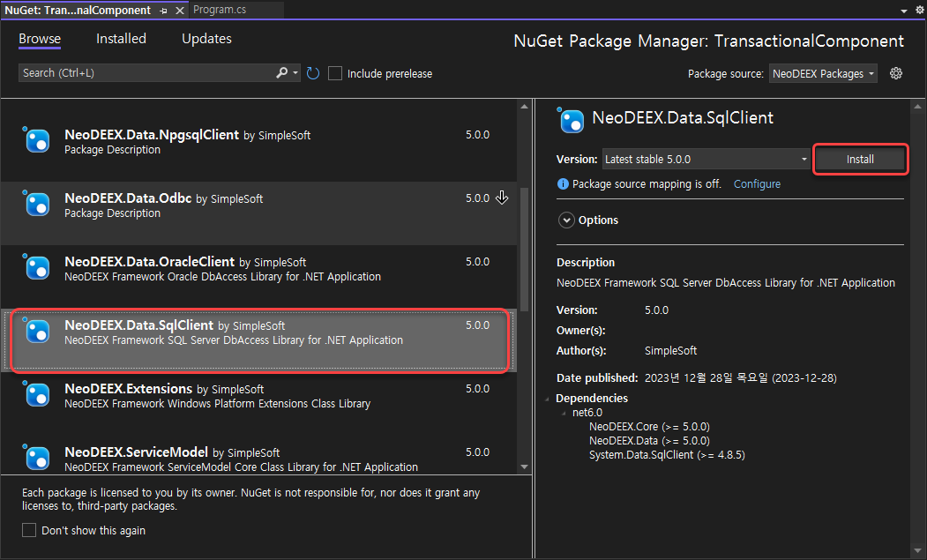Click details pane scrollbar down arrow

917,552
